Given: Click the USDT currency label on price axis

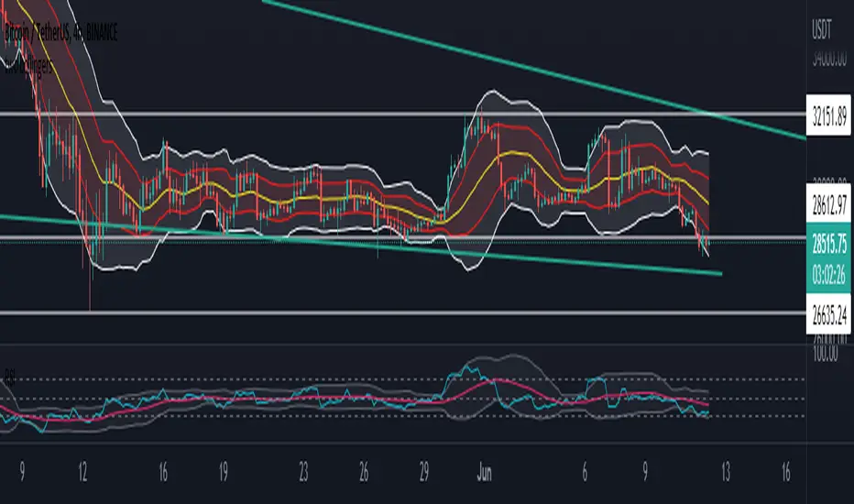Looking at the screenshot, I should pos(821,31).
